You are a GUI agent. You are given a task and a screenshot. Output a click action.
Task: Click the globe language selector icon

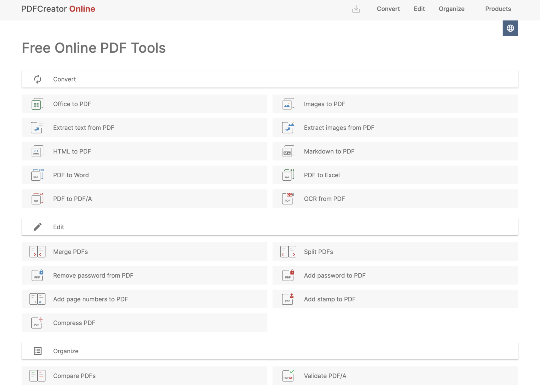coord(510,28)
